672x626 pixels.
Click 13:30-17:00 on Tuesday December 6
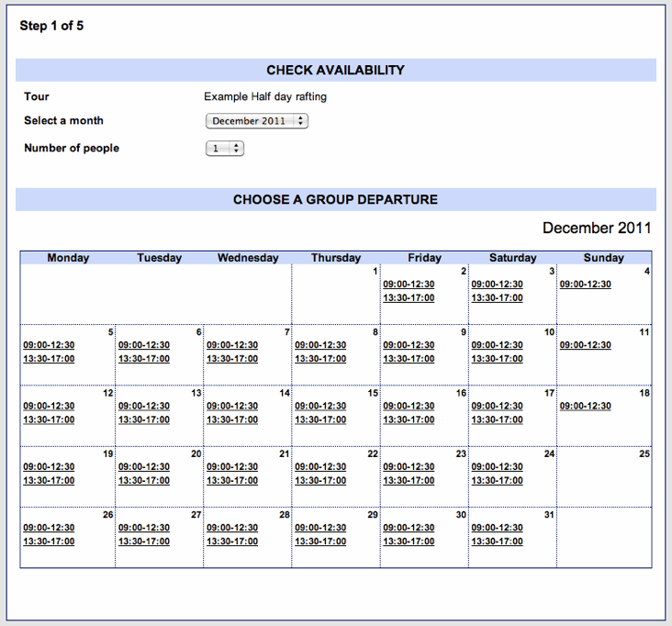143,359
